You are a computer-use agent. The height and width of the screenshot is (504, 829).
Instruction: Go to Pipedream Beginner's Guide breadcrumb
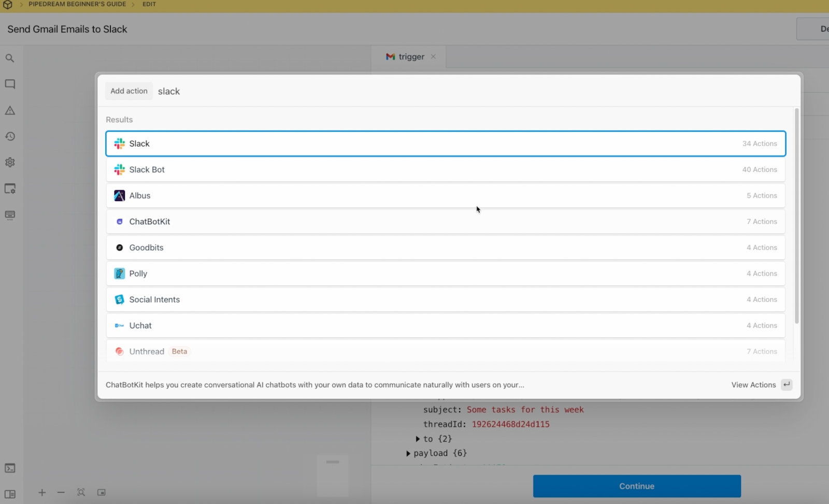coord(77,4)
